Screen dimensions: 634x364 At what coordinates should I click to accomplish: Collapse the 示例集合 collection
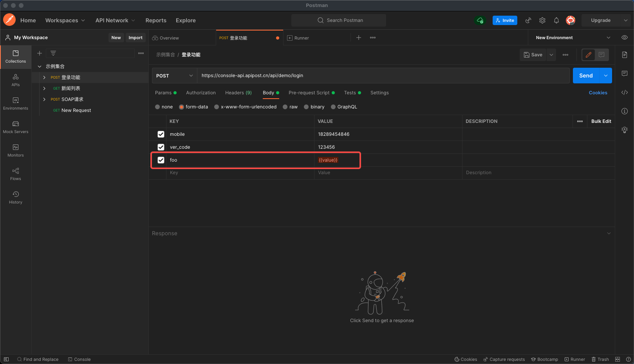click(40, 67)
